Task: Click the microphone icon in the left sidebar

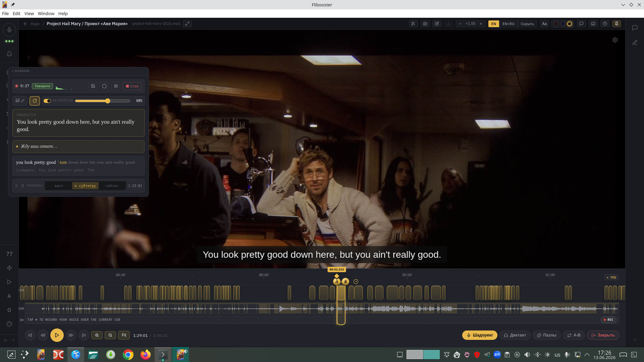Action: point(9,30)
